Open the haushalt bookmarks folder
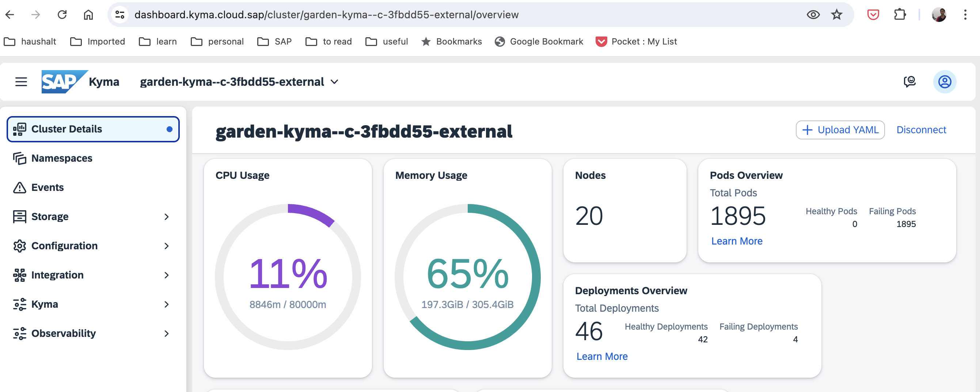The height and width of the screenshot is (392, 980). tap(30, 41)
